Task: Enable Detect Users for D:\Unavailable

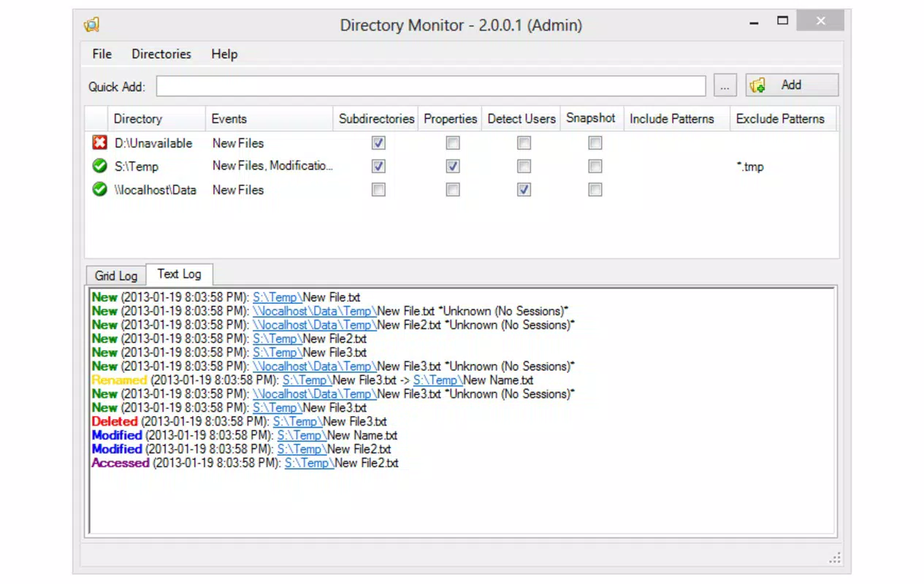Action: tap(524, 143)
